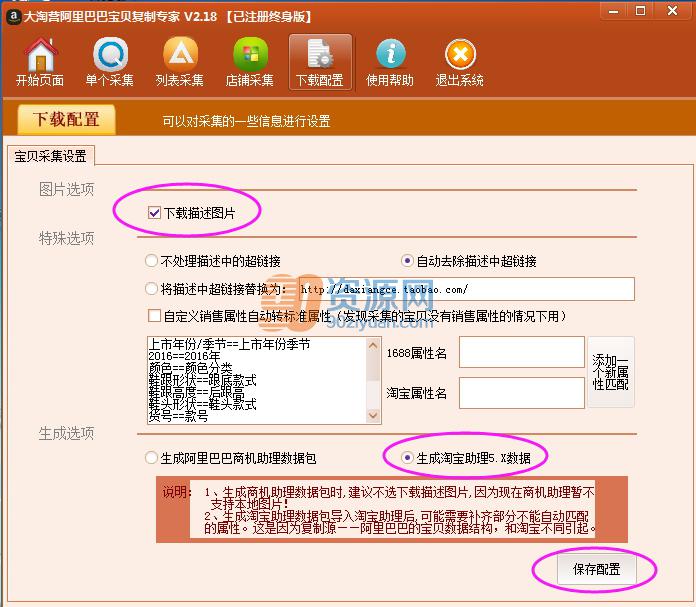Open the 店铺采集 toolbar icon

(249, 62)
